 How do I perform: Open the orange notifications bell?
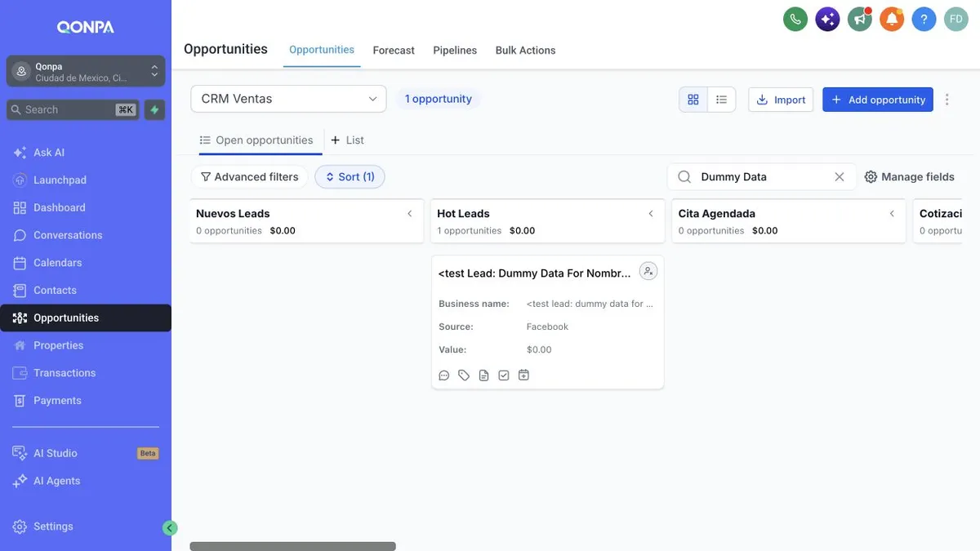click(892, 19)
